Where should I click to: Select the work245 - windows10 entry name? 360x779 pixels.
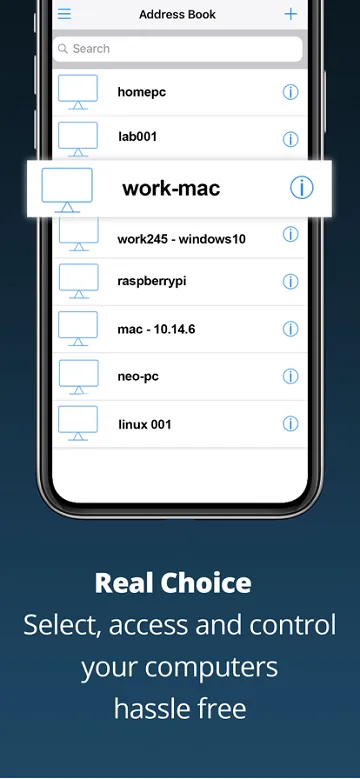pos(182,239)
